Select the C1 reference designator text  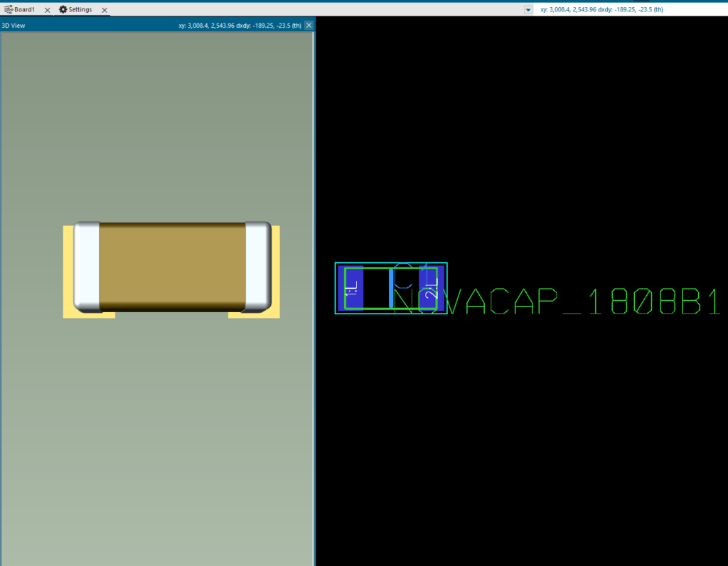(411, 274)
